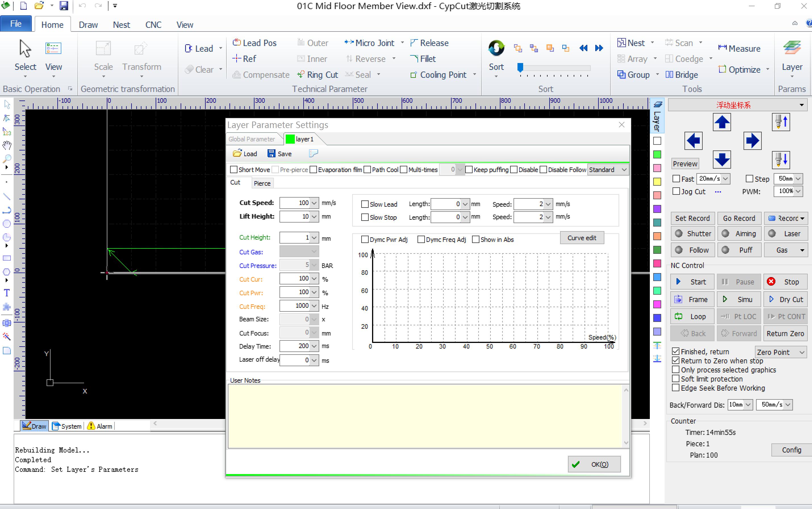Enable Keep puffing checkbox
This screenshot has height=509, width=812.
pyautogui.click(x=469, y=170)
